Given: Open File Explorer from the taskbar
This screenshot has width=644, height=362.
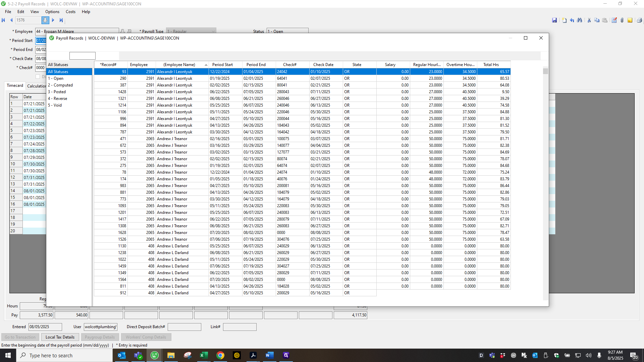Looking at the screenshot, I should pos(171,355).
